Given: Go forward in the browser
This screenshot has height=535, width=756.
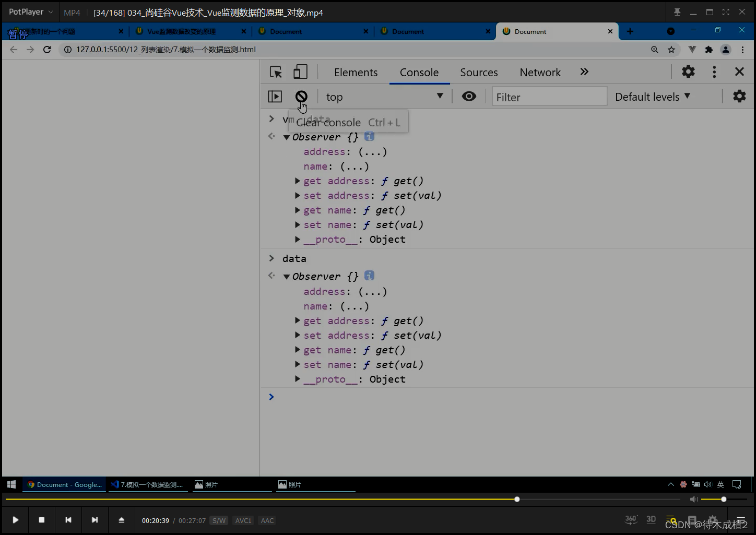Looking at the screenshot, I should point(30,50).
